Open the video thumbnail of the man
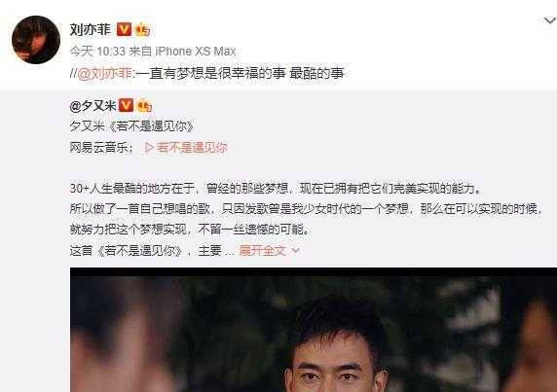 (314, 330)
